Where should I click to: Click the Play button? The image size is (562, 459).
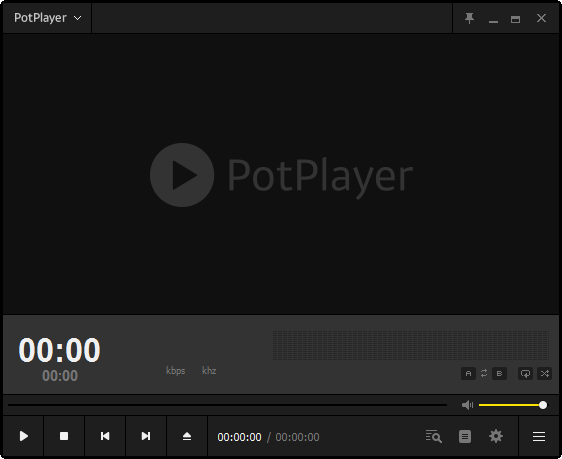coord(24,436)
